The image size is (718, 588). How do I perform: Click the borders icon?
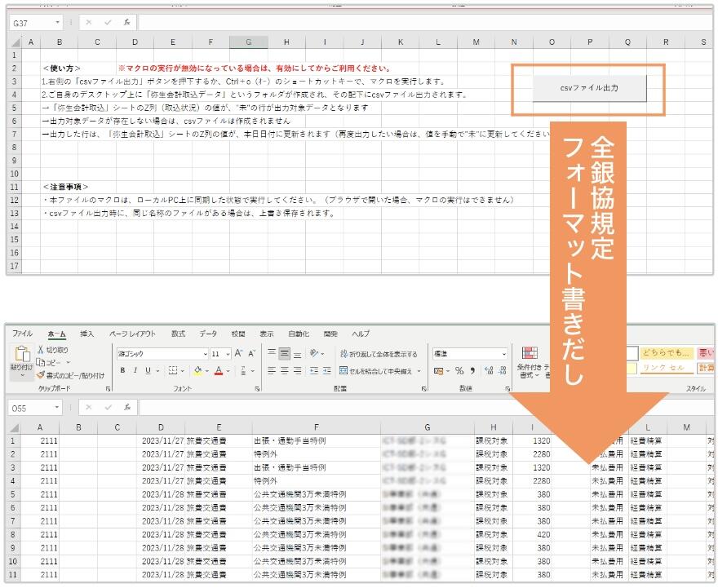pyautogui.click(x=173, y=370)
